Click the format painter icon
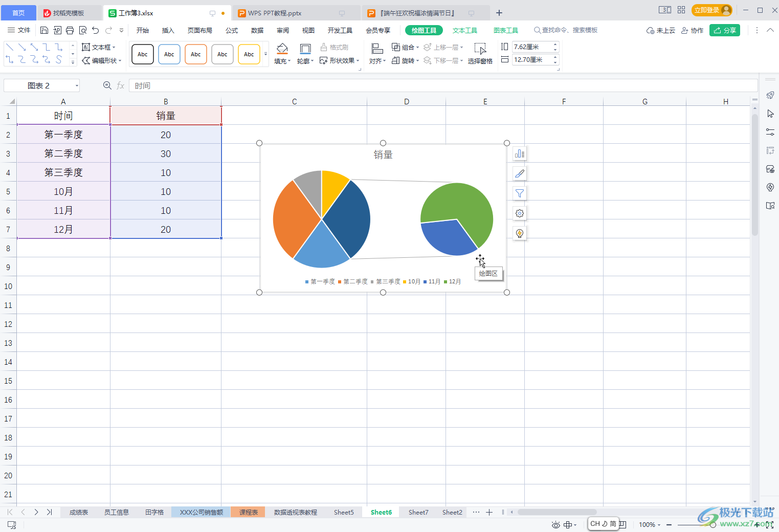Screen dimensions: 779x532 (324, 47)
